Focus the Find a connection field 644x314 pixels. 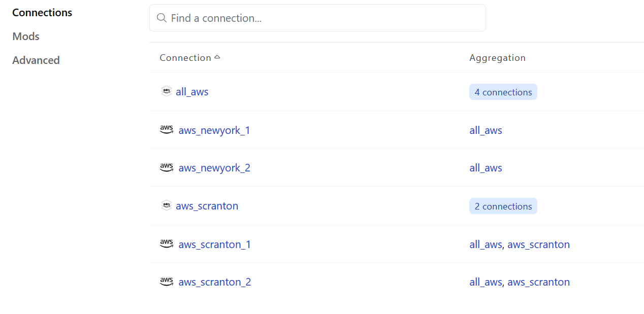pos(317,18)
